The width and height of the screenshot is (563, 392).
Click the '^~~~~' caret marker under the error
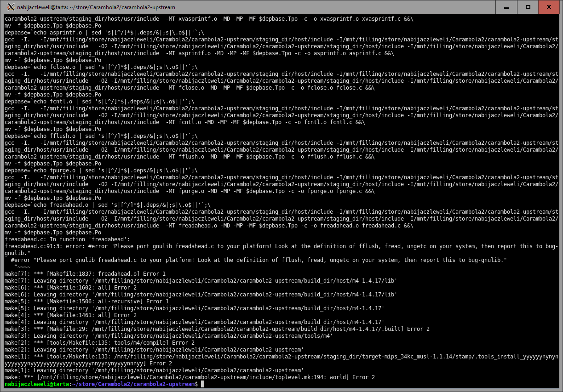(22, 267)
